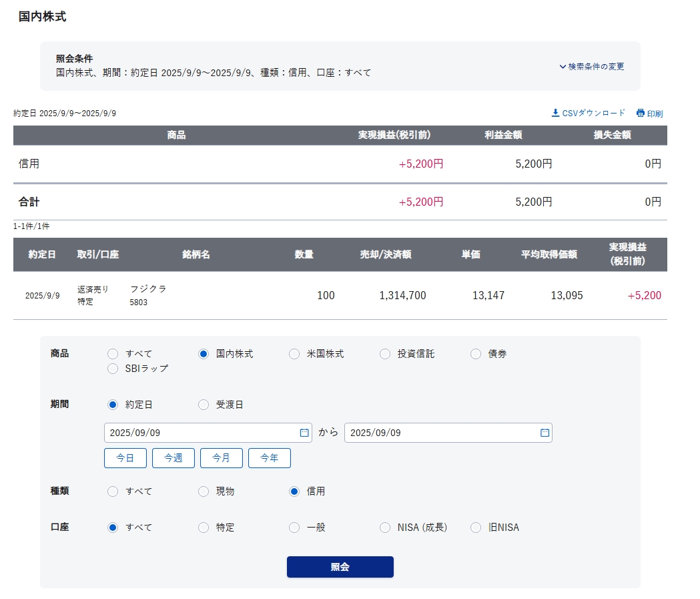Choose the SBIラップ product option
Screen dimensions: 700x599
[113, 369]
